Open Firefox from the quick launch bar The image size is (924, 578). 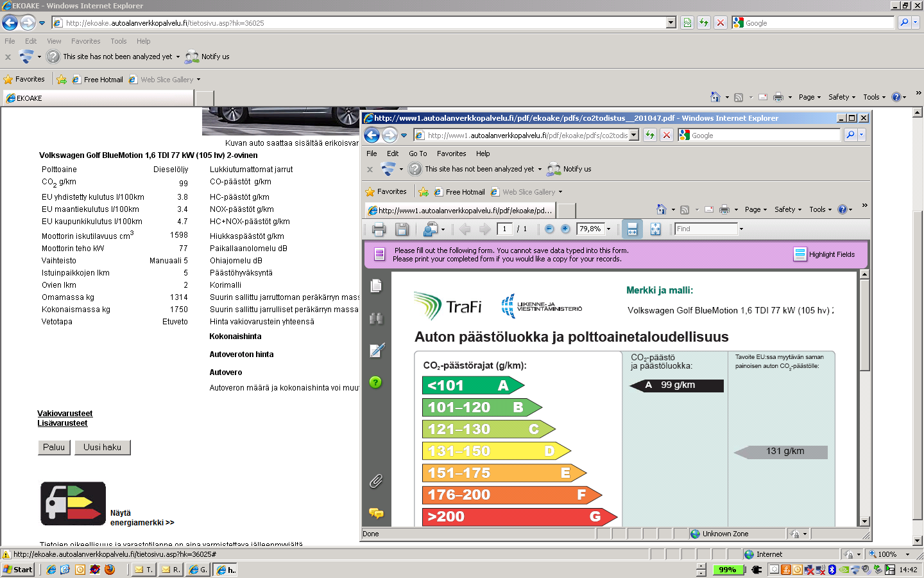click(x=110, y=570)
